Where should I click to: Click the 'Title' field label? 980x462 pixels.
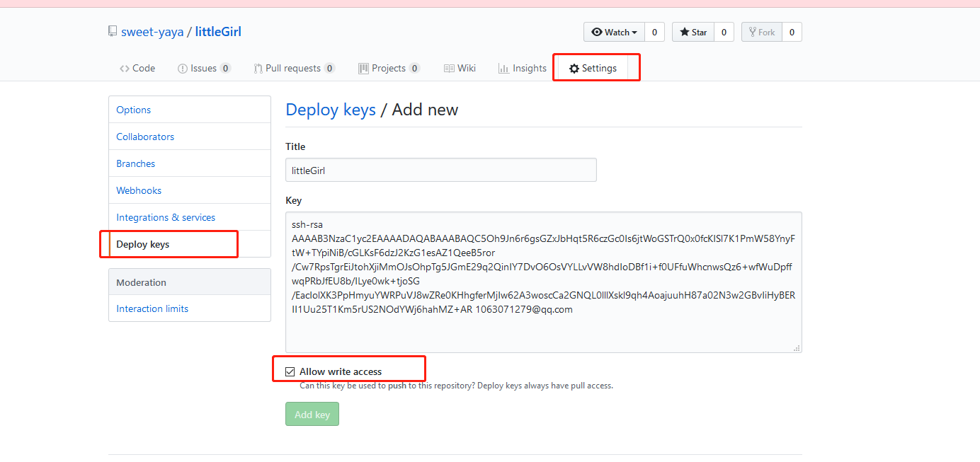[295, 146]
